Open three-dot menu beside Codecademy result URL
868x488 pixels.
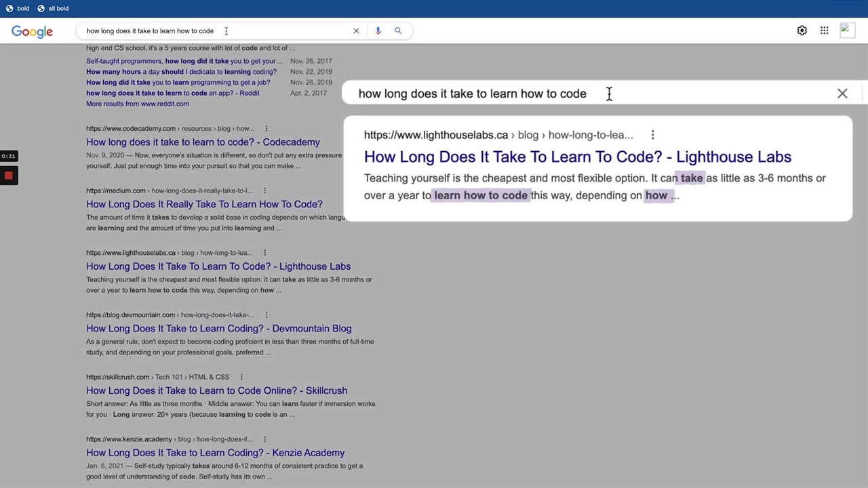click(x=266, y=129)
